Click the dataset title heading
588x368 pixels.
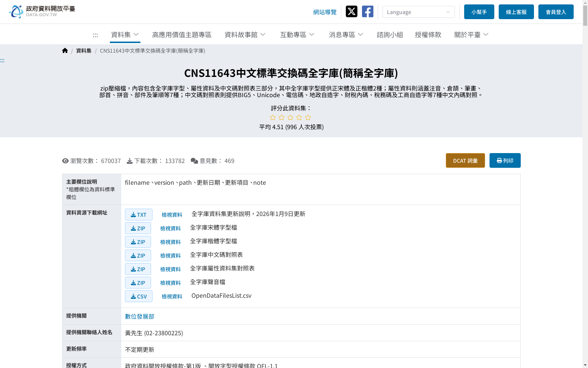(291, 73)
